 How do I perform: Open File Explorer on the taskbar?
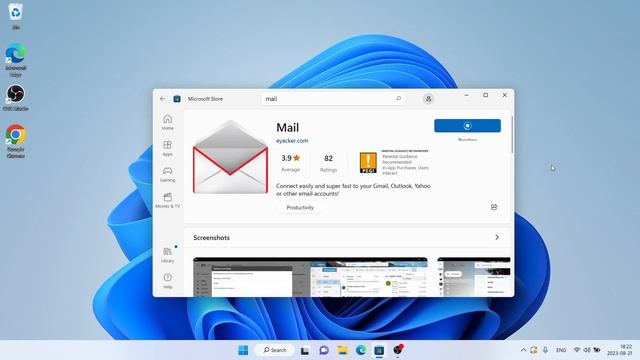click(342, 350)
